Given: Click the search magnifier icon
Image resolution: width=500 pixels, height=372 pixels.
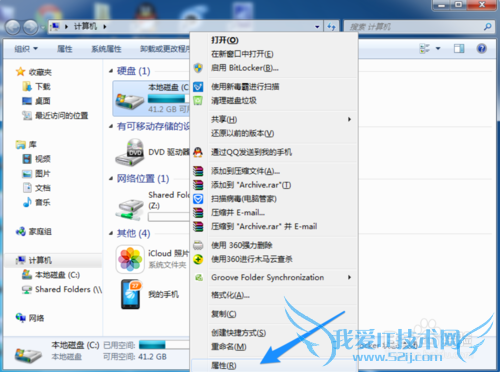Looking at the screenshot, I should coord(488,27).
